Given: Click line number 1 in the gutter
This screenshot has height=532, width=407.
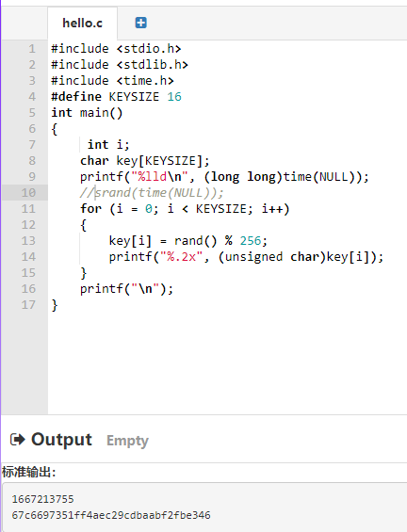Looking at the screenshot, I should 32,49.
